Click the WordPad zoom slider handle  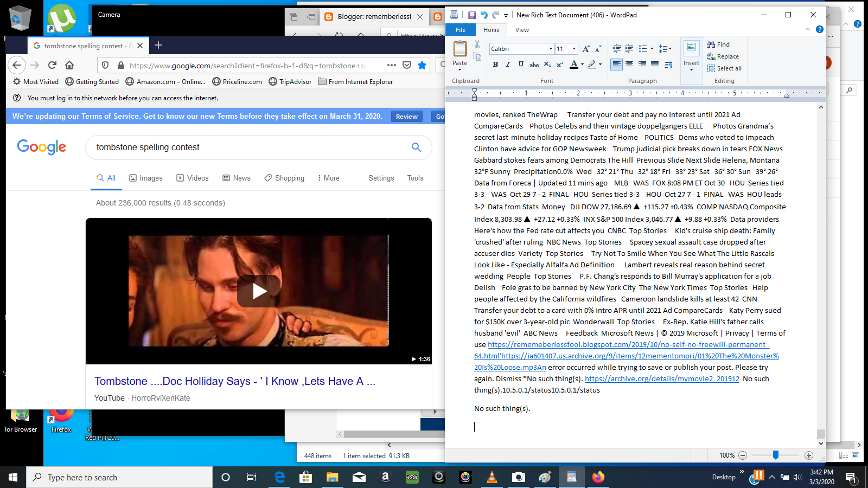pyautogui.click(x=776, y=455)
